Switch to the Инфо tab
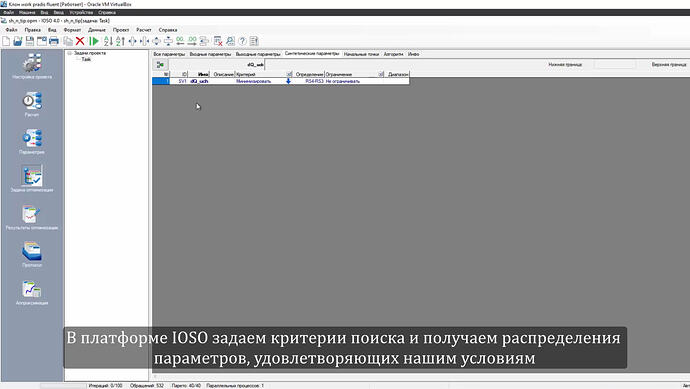Screen dimensions: 690x389 (x=414, y=54)
